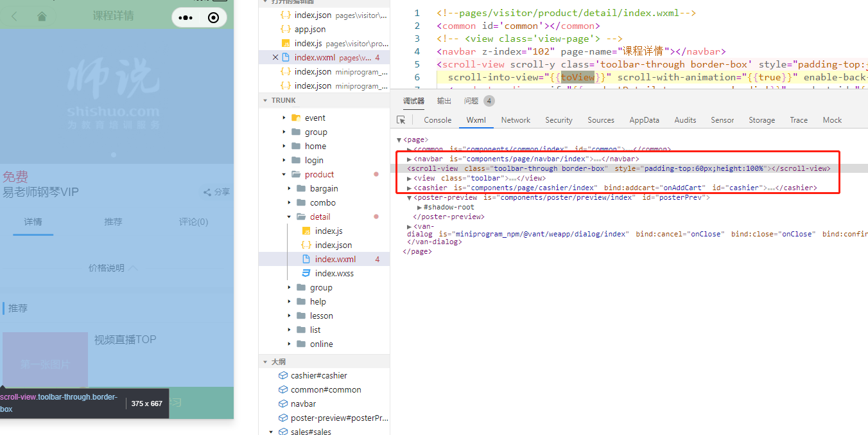Switch to the 推荐 tab in simulator
Image resolution: width=868 pixels, height=435 pixels.
tap(113, 222)
